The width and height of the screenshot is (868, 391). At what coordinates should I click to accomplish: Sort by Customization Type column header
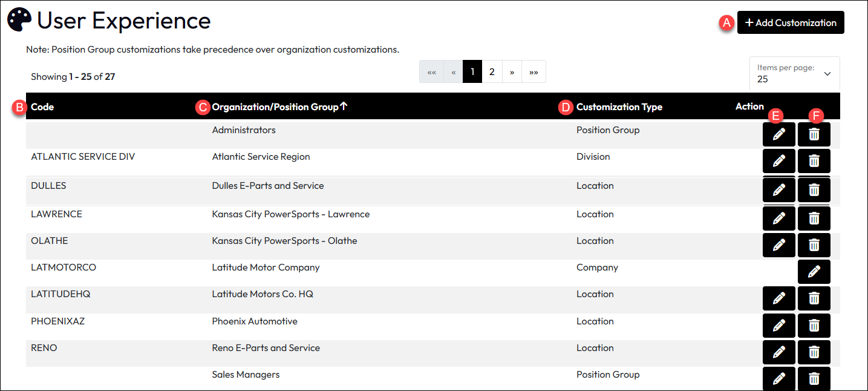click(619, 107)
